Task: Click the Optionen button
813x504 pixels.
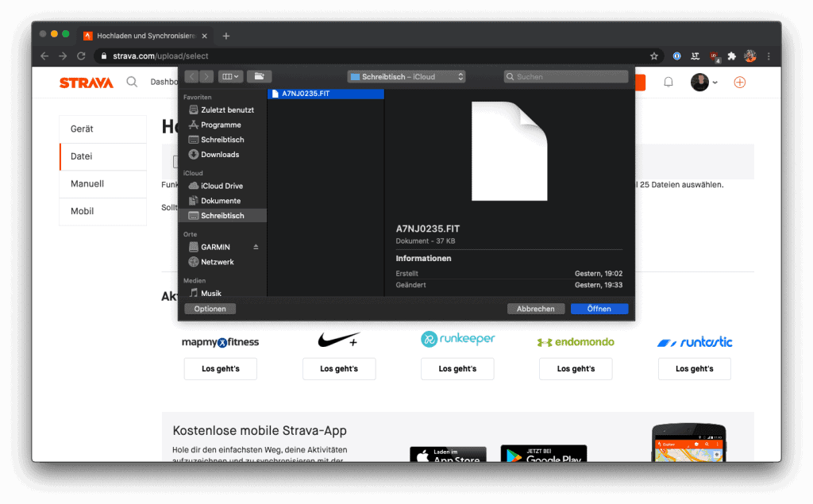Action: point(210,309)
